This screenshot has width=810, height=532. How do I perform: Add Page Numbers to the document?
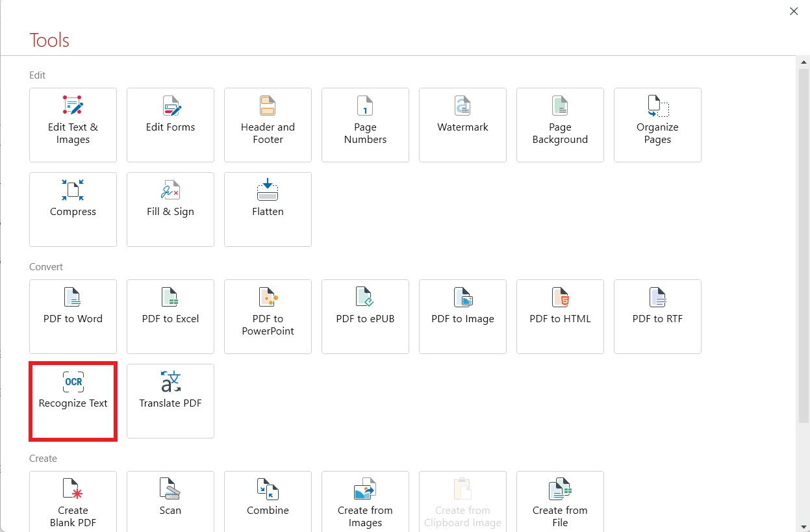(x=365, y=125)
